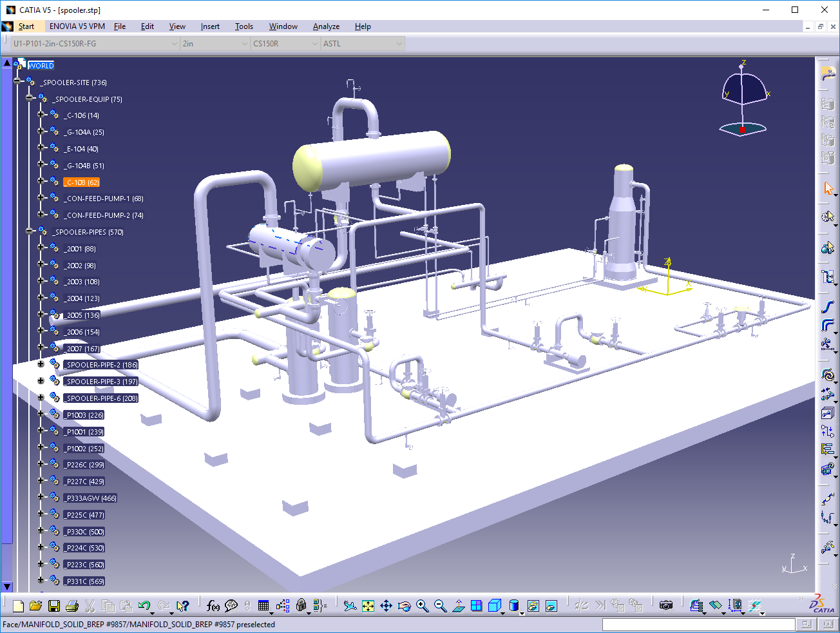Open the CS150R pipe spec dropdown
Screen dimensions: 840x633
(x=315, y=44)
